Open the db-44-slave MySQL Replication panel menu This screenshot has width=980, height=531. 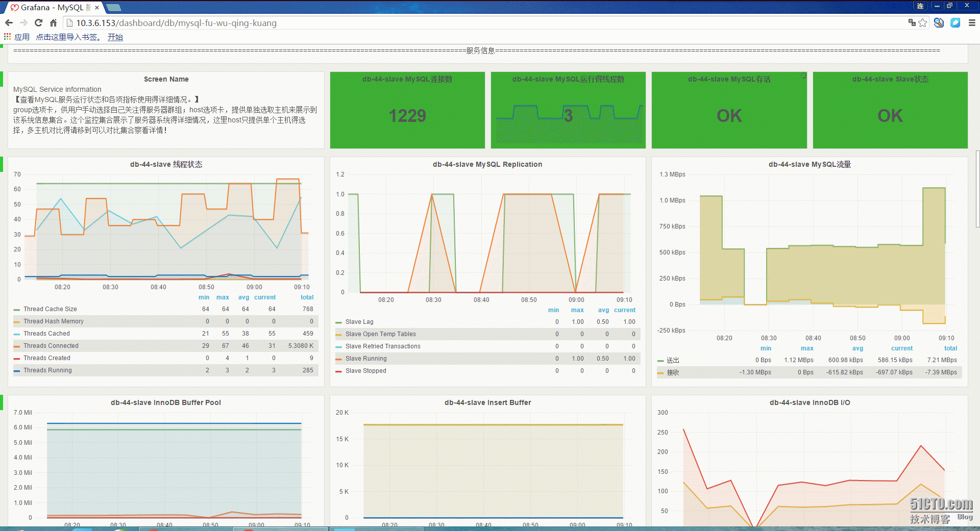pyautogui.click(x=487, y=164)
